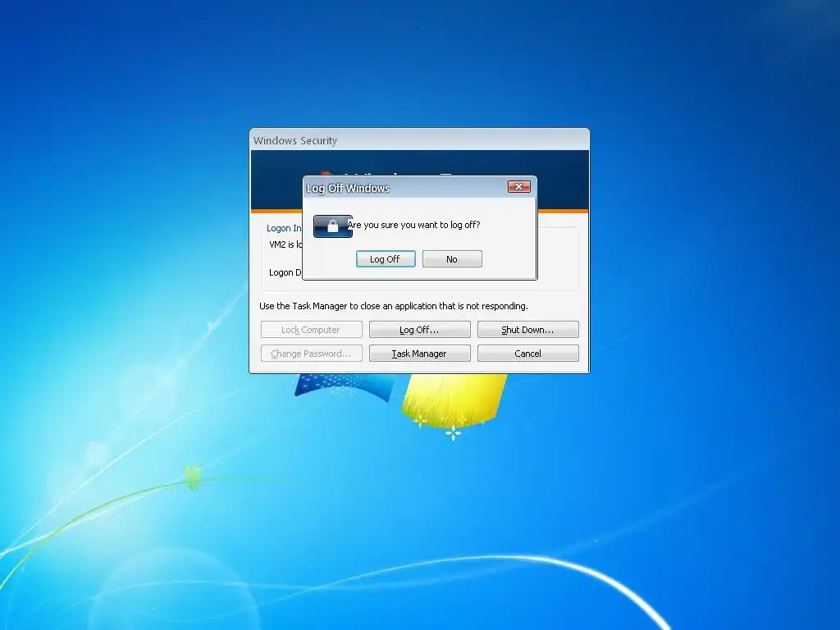Screen dimensions: 840x630
Task: Click the Task Manager hint text
Action: pos(394,306)
